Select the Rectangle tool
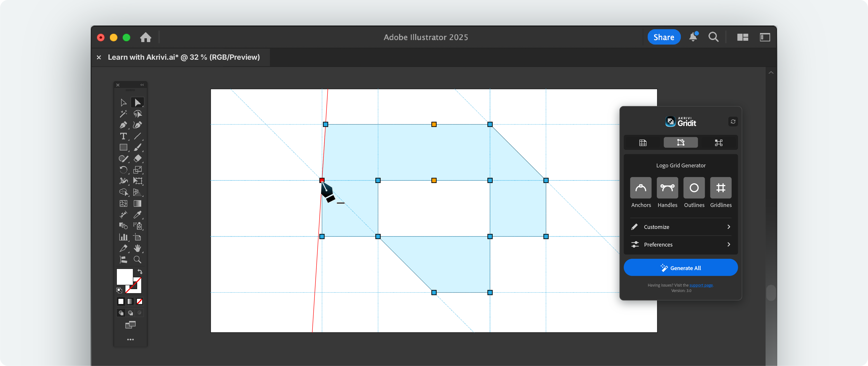 (x=123, y=147)
